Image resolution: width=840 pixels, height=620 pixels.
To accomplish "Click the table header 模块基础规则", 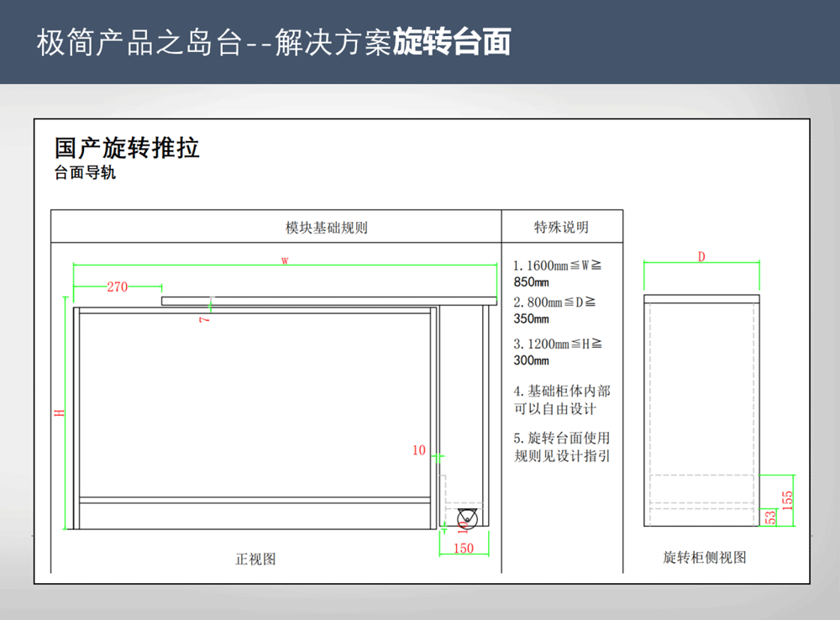I will point(326,228).
